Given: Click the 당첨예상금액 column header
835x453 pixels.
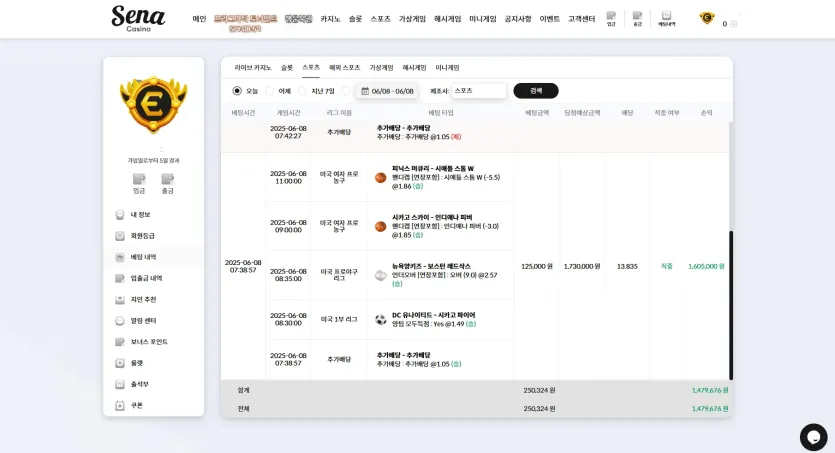Looking at the screenshot, I should (x=582, y=113).
